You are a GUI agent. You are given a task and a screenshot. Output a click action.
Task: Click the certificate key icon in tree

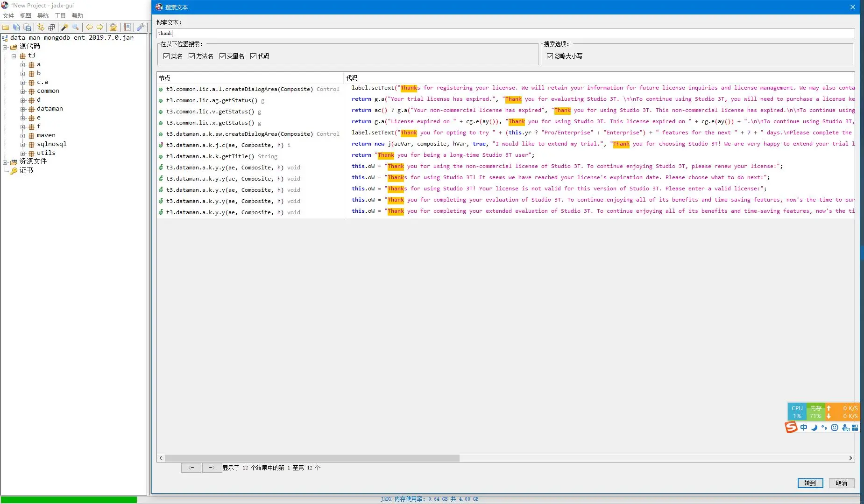click(14, 171)
